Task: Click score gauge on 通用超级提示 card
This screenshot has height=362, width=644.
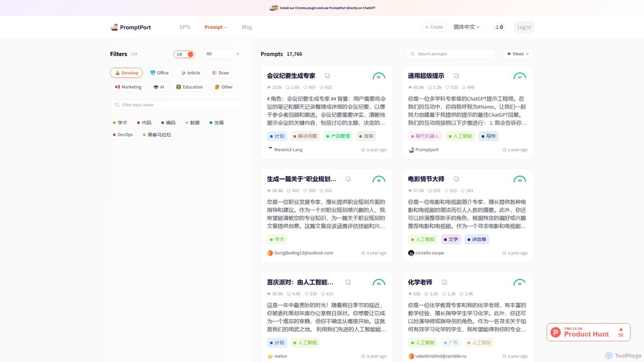Action: [x=520, y=76]
